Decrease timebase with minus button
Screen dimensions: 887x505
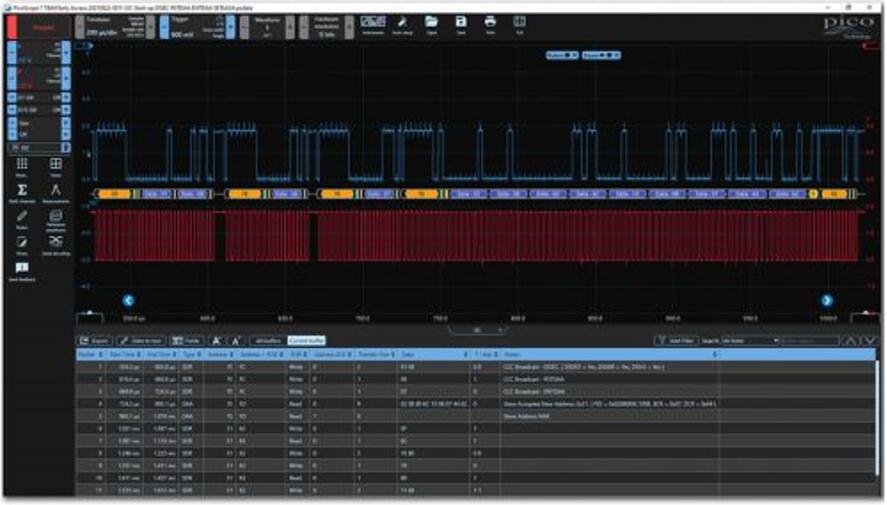click(x=80, y=27)
